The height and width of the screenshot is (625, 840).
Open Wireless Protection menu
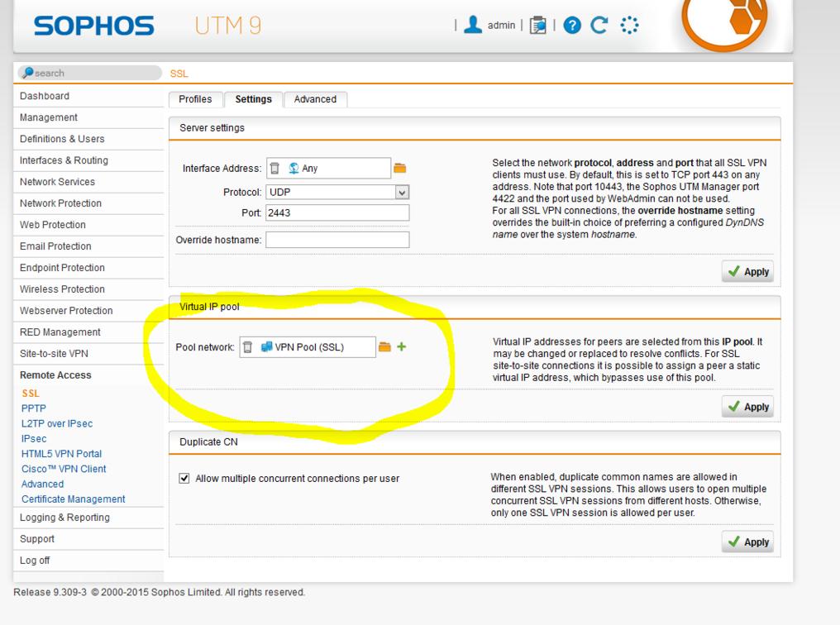pos(88,289)
